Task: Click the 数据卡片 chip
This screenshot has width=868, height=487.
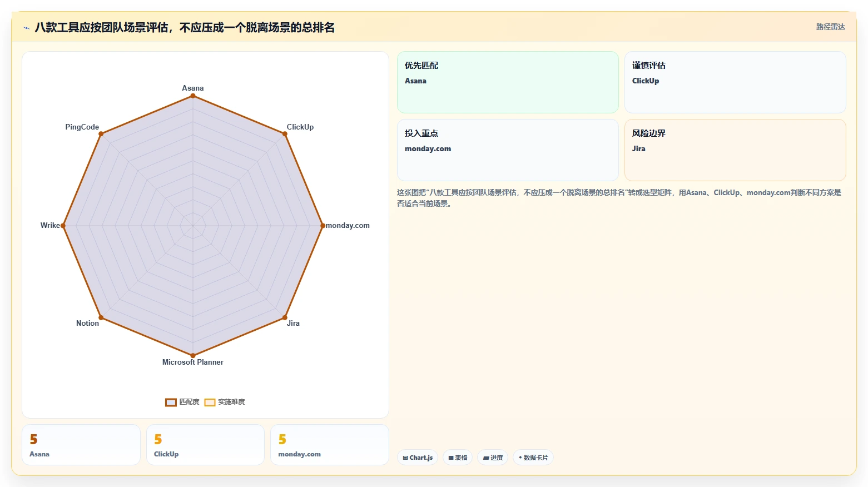Action: [x=533, y=458]
